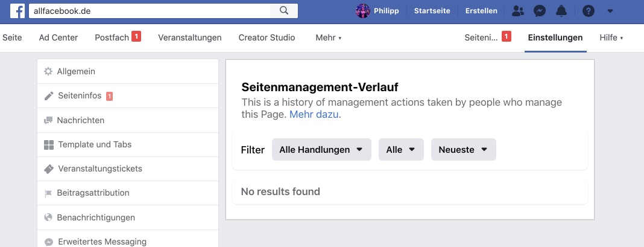This screenshot has width=644, height=247.
Task: Open friend requests people icon
Action: 518,11
